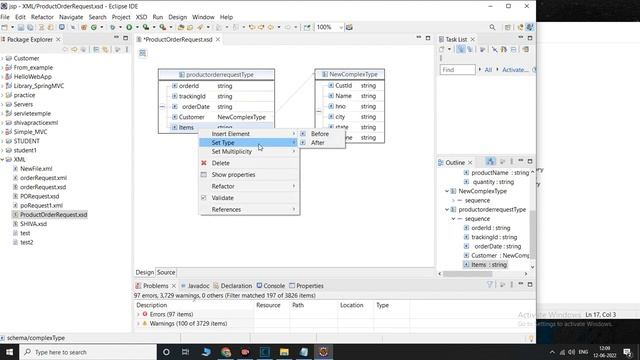The image size is (640, 360).
Task: Open Package Explorer view menu
Action: 127,49
